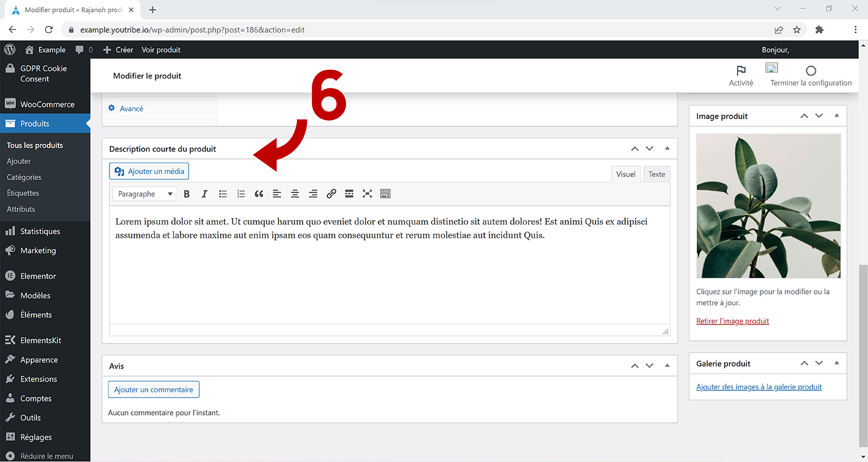Collapse the Description courte du produit panel

click(667, 148)
